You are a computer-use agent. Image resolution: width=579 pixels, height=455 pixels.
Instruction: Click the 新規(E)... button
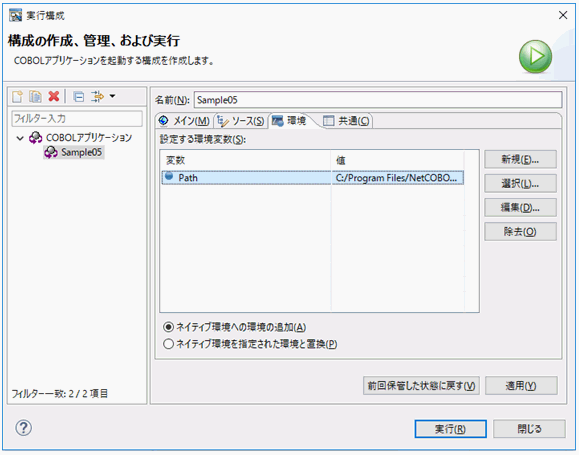point(520,160)
